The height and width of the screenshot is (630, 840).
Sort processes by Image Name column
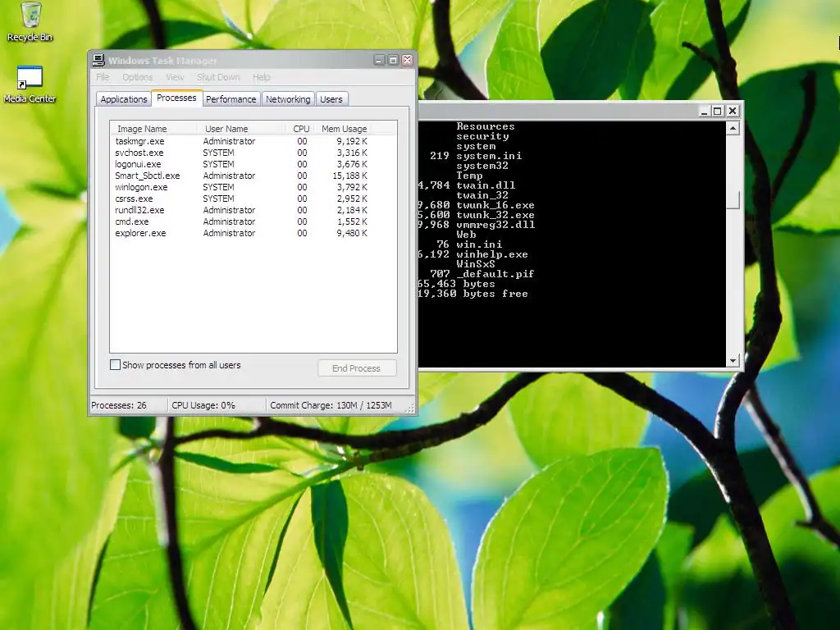pos(153,129)
